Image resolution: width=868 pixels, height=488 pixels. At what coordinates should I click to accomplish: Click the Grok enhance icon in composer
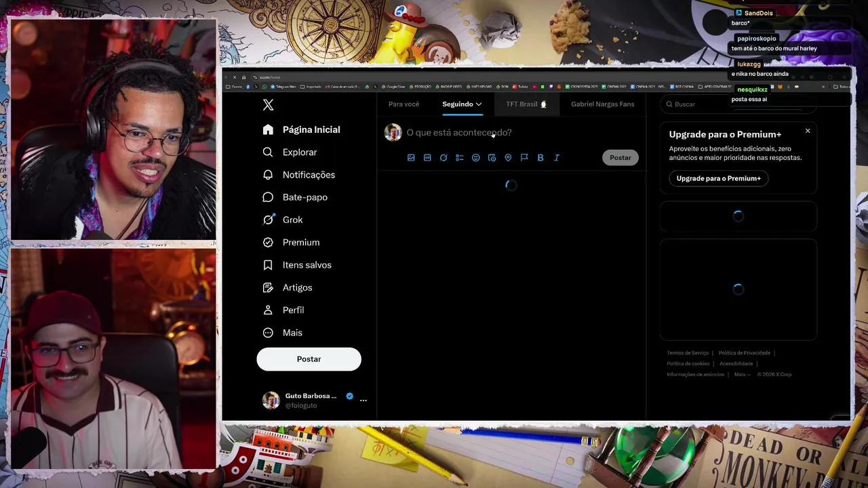tap(443, 157)
